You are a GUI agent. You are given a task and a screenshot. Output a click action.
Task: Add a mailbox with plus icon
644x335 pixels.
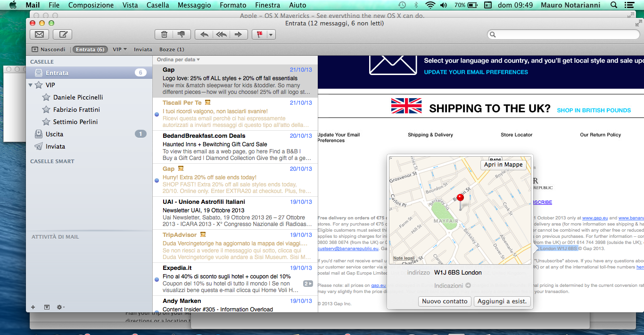[33, 307]
